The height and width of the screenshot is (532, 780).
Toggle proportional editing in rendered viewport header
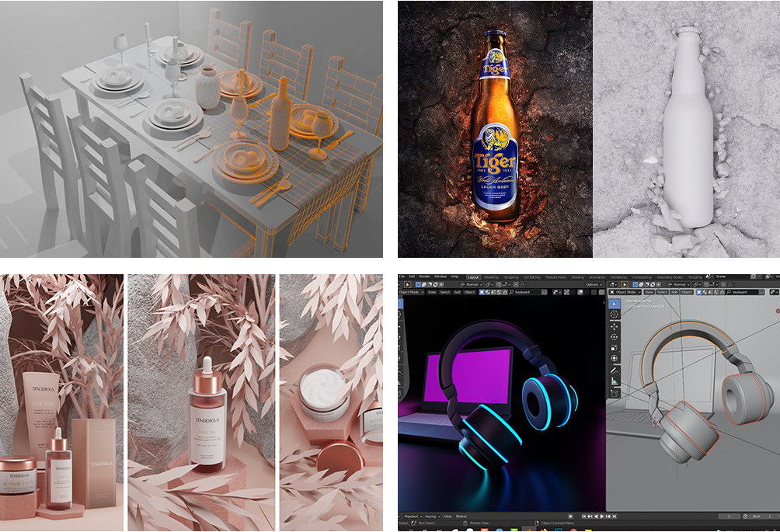[x=516, y=284]
